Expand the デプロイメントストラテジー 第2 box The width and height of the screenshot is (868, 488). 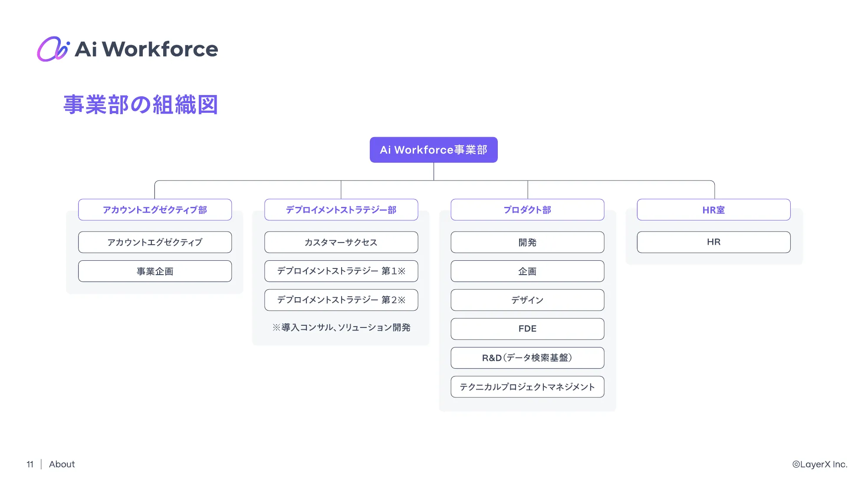tap(341, 300)
